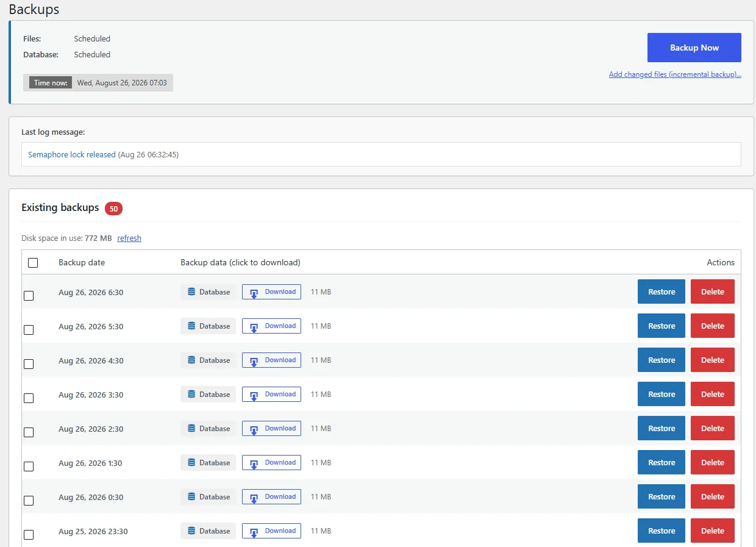The image size is (756, 547).
Task: Click download arrow icon for 3:30 backup
Action: point(254,396)
